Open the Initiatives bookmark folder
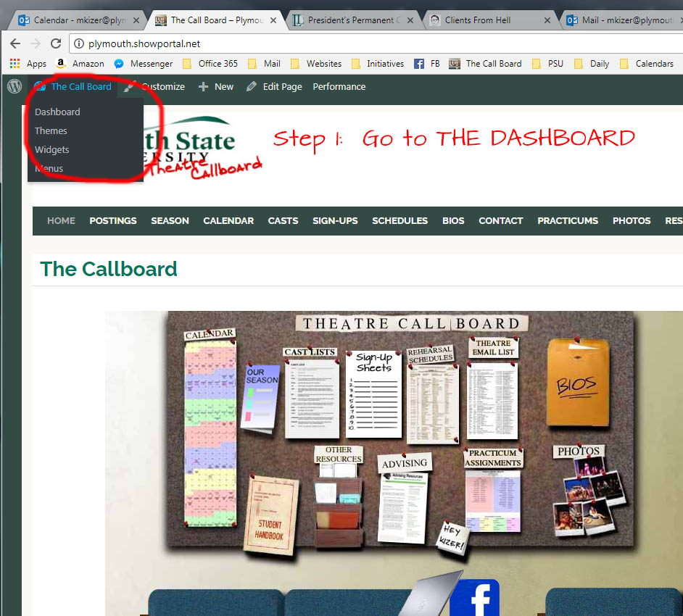 pos(378,64)
